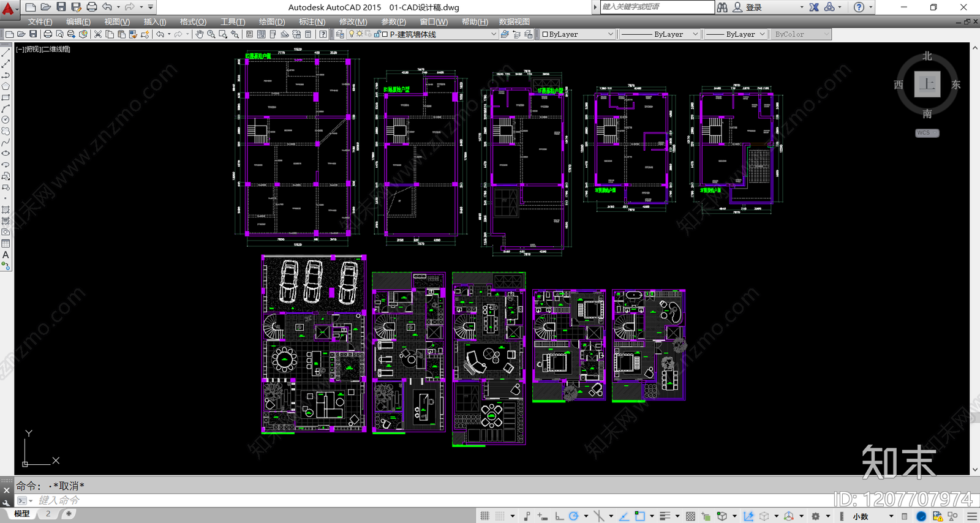
Task: Open Autodesk Exchange Apps X icon
Action: pyautogui.click(x=814, y=7)
